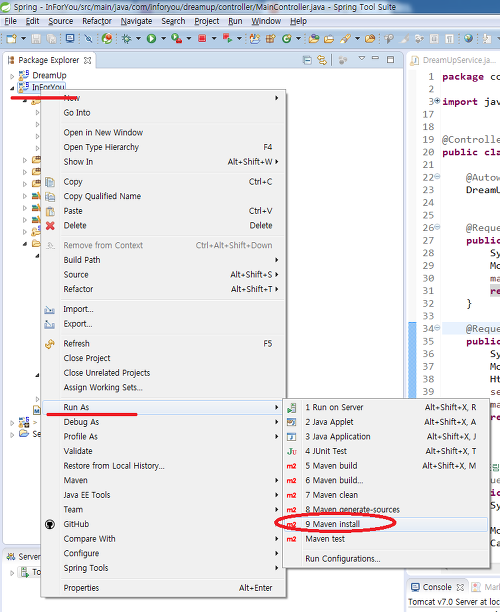Choose Properties from context menu
The image size is (500, 612).
[163, 588]
